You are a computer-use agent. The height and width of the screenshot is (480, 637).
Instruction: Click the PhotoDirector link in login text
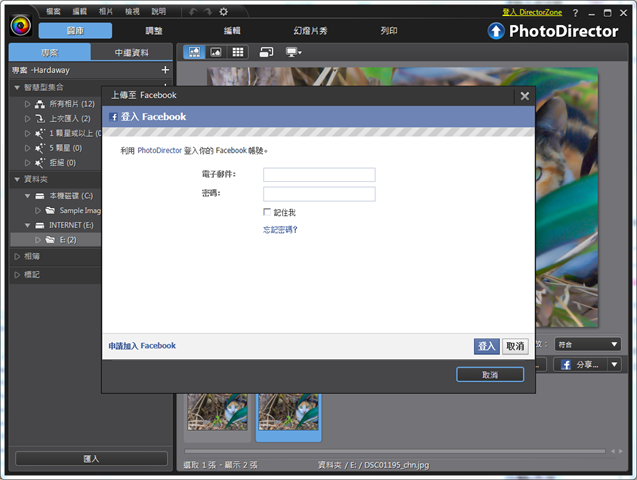pyautogui.click(x=159, y=151)
